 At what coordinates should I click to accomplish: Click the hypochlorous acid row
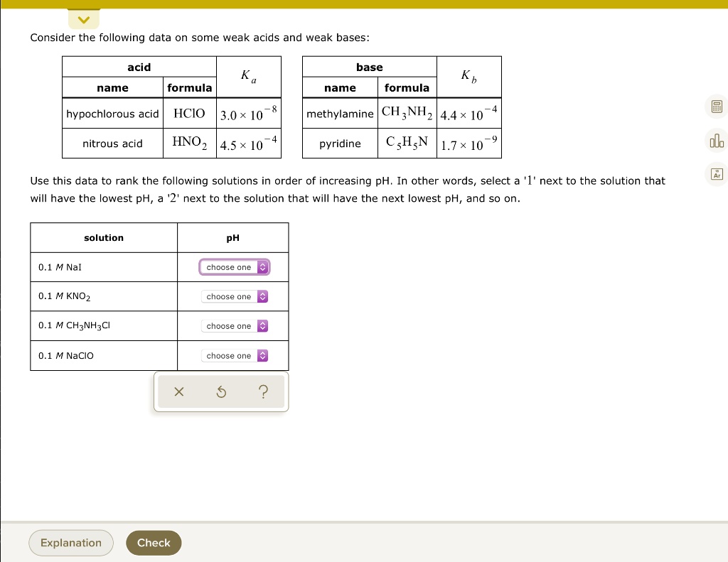click(112, 114)
